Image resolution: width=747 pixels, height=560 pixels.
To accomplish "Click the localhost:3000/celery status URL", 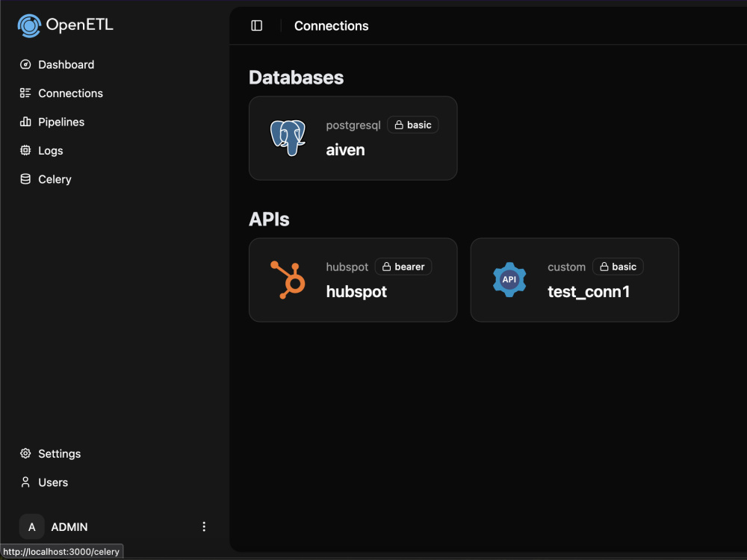I will pos(61,552).
